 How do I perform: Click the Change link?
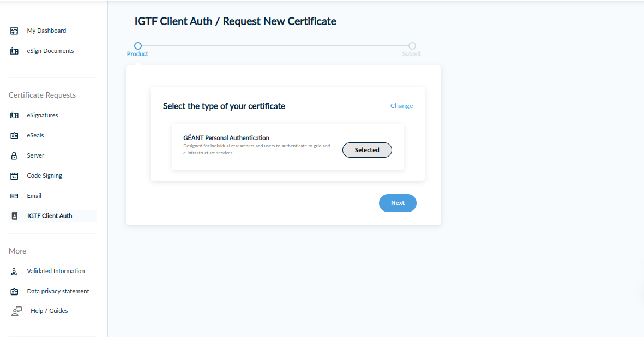pyautogui.click(x=401, y=106)
